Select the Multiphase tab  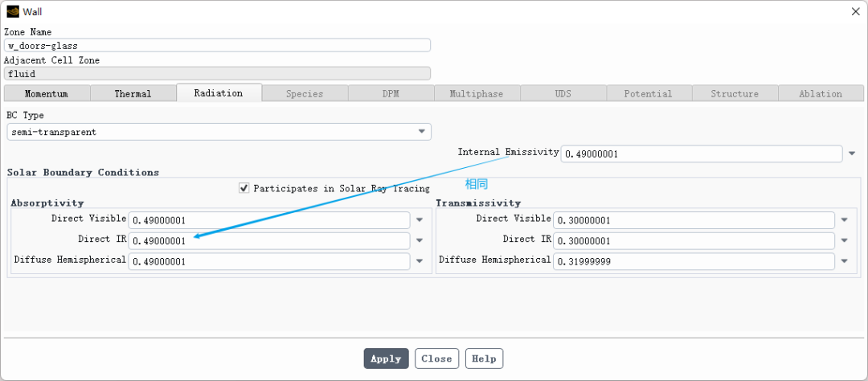(477, 93)
